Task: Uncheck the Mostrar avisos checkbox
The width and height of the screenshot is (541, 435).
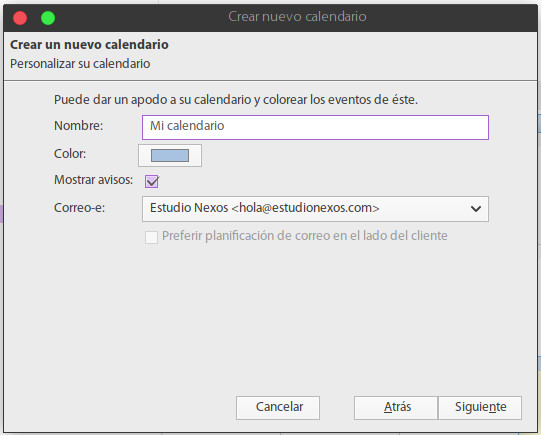Action: coord(152,181)
